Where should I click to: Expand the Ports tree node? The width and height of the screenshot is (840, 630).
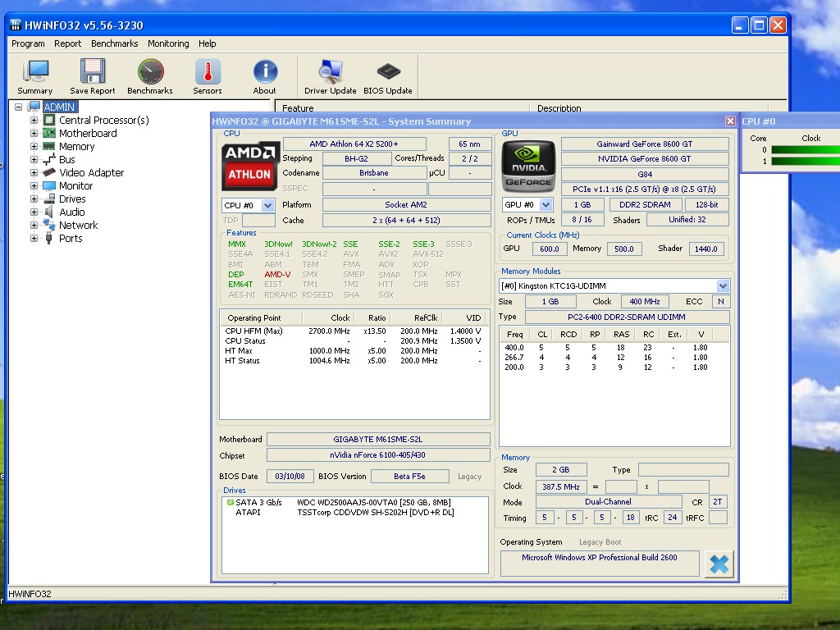(34, 239)
